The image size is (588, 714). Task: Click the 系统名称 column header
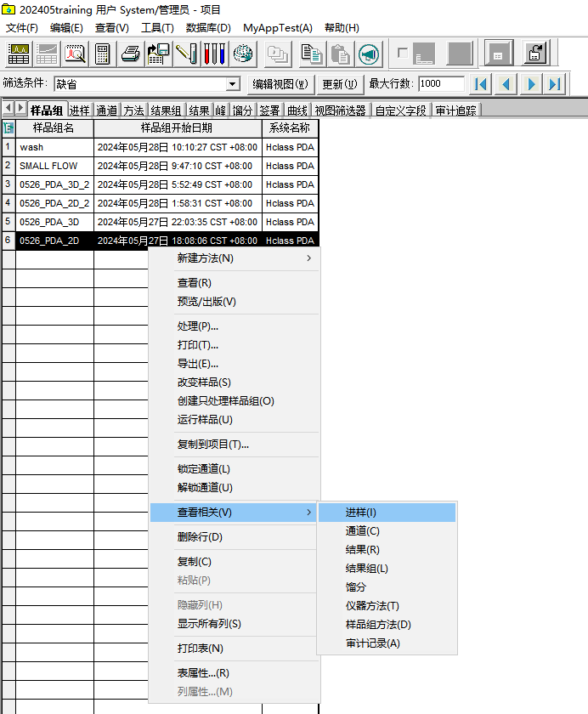[290, 128]
